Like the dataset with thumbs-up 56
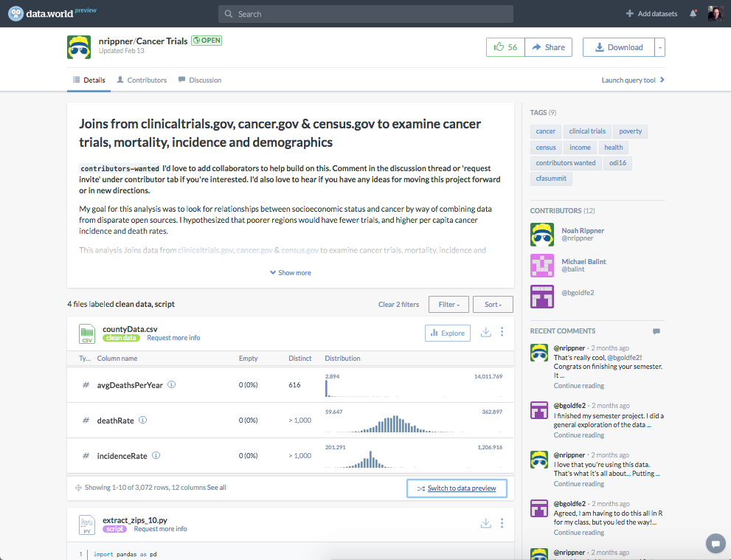The height and width of the screenshot is (560, 731). pos(505,47)
